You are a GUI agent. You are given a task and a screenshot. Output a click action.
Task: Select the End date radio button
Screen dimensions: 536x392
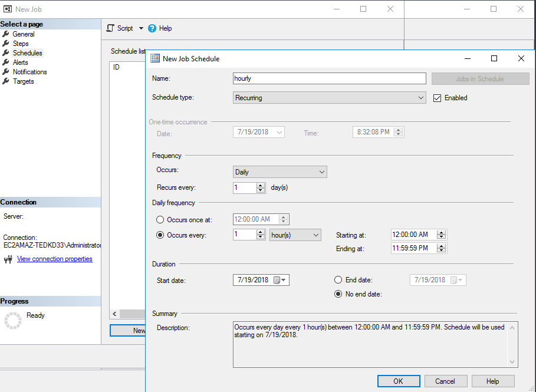click(x=338, y=280)
